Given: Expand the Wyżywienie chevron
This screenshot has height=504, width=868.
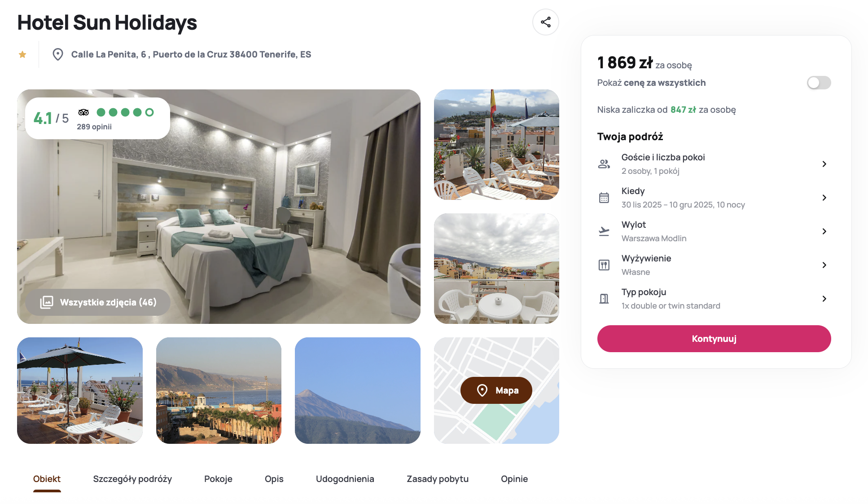Looking at the screenshot, I should click(x=824, y=265).
